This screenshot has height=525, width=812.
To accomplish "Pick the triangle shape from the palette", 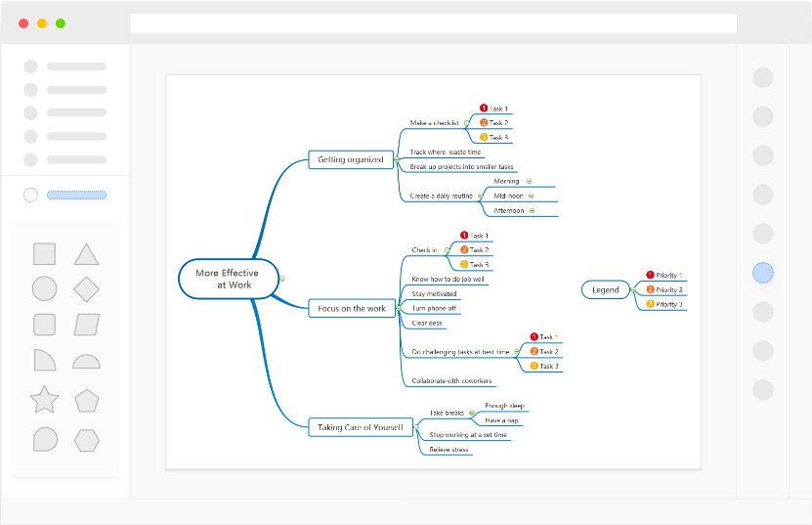I will pos(86,254).
